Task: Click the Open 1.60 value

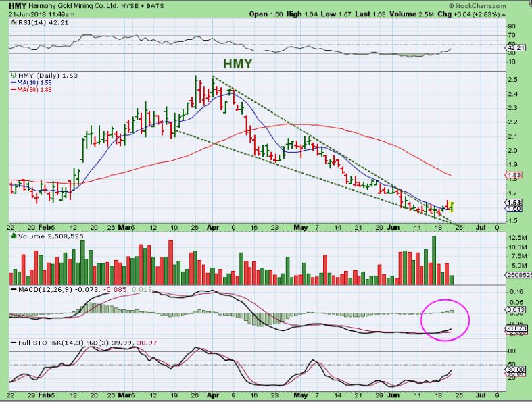Action: pos(266,14)
